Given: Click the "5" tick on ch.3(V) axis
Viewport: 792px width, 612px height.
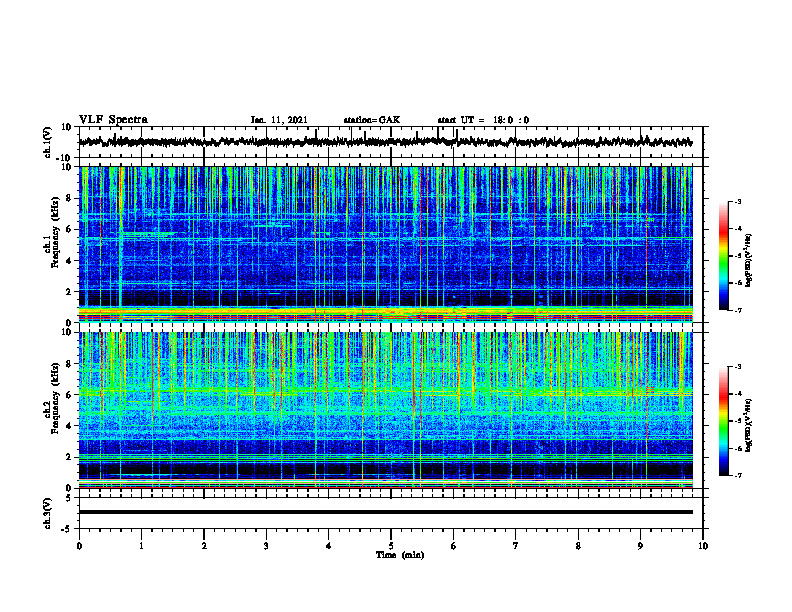Looking at the screenshot, I should coord(69,498).
